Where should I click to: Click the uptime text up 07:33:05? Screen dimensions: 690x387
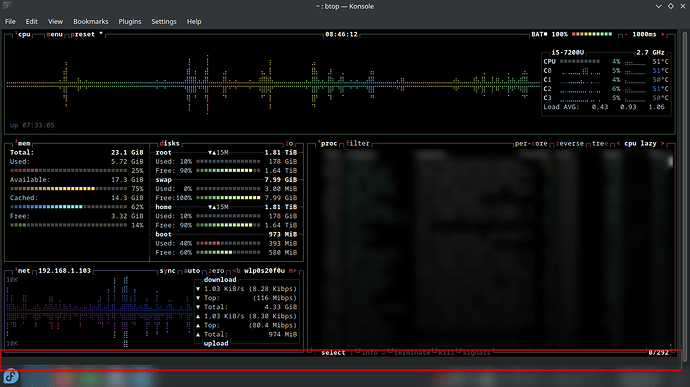pyautogui.click(x=32, y=125)
